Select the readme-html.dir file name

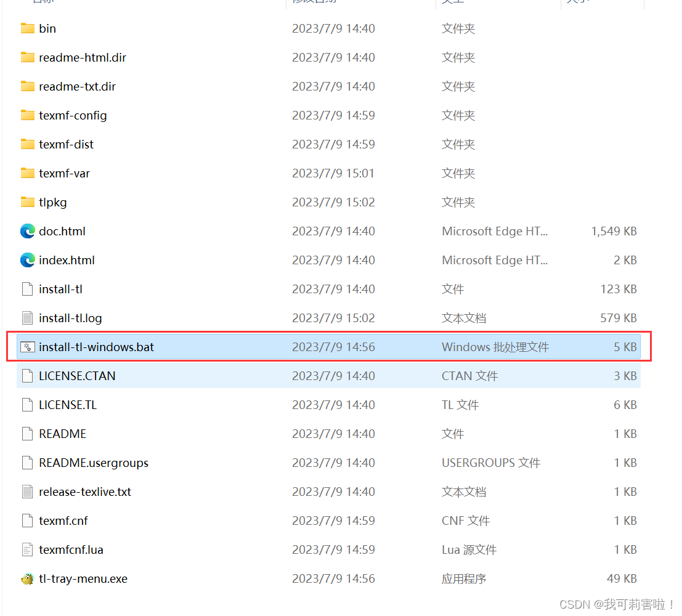[x=83, y=57]
